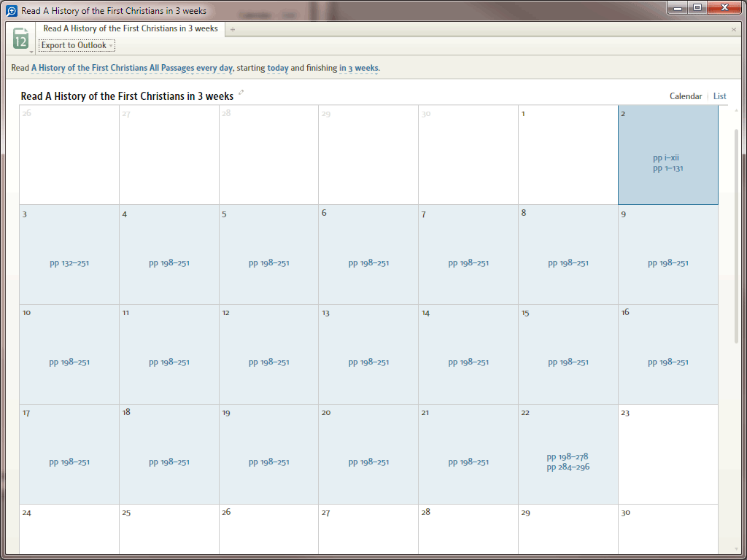Open day 19 reading pp 198–251
The width and height of the screenshot is (747, 560).
coord(268,462)
